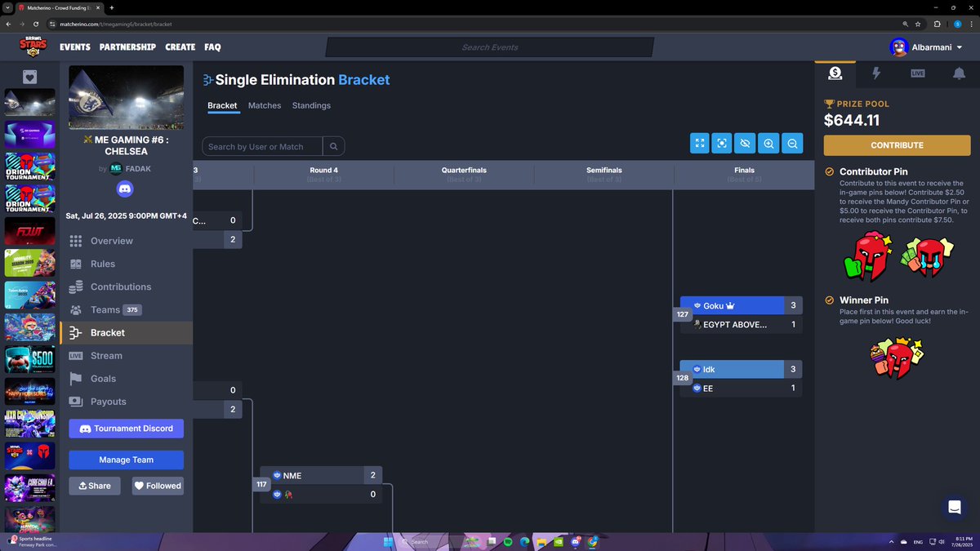Screen dimensions: 980x551
Task: Open Microsoft Edge from the taskbar
Action: [524, 541]
